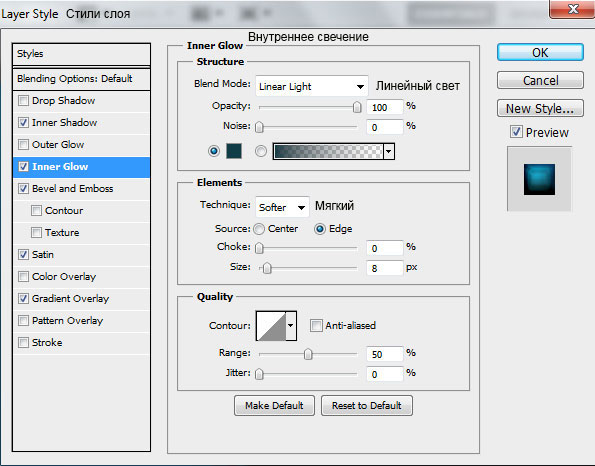Viewport: 595px width, 466px height.
Task: Uncheck the Preview checkbox
Action: (516, 132)
